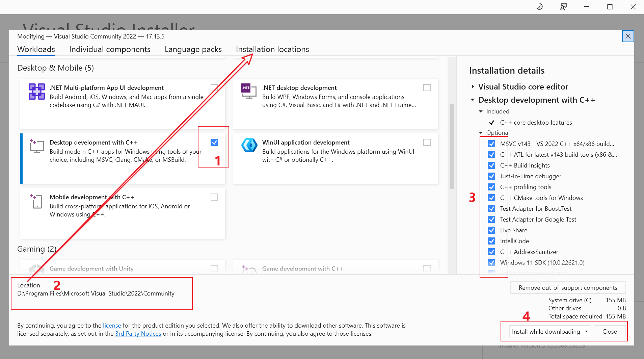Open the Installation locations tab
This screenshot has width=644, height=359.
coord(272,49)
